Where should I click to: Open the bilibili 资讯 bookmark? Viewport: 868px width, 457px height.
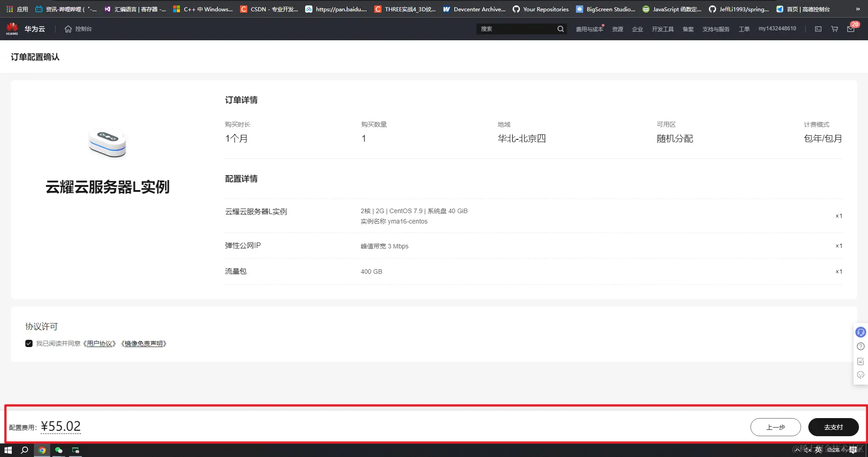coord(66,9)
